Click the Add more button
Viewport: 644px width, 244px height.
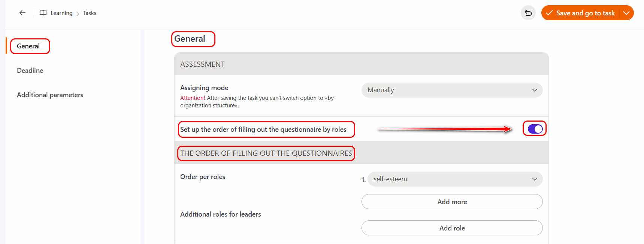pos(452,202)
